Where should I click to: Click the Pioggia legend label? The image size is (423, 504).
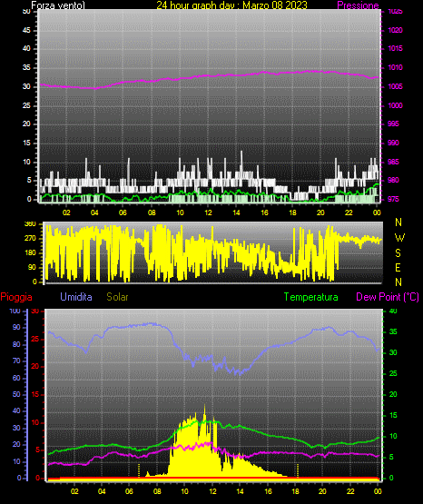click(x=16, y=297)
